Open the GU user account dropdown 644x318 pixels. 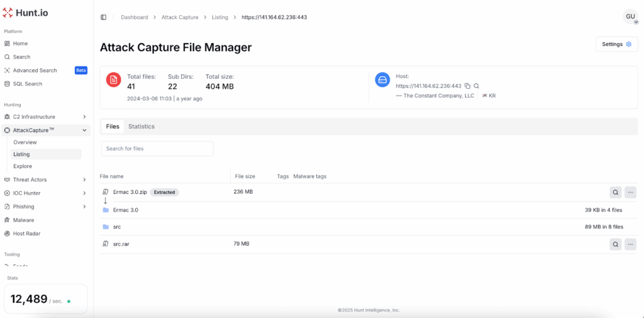630,17
